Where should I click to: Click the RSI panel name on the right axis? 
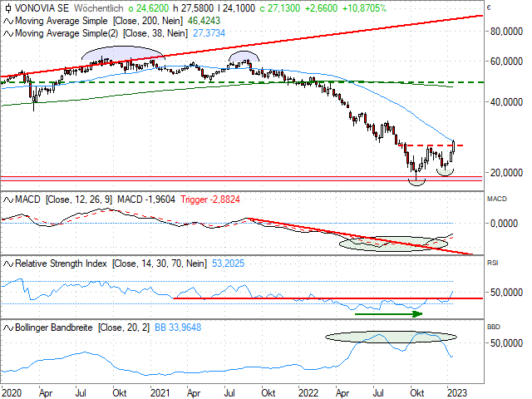tap(493, 264)
